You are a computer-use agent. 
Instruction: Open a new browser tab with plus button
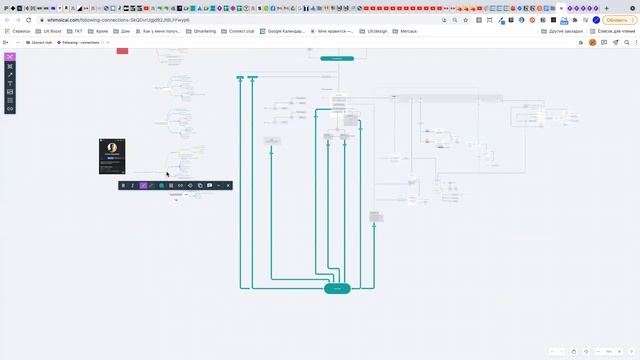(607, 8)
